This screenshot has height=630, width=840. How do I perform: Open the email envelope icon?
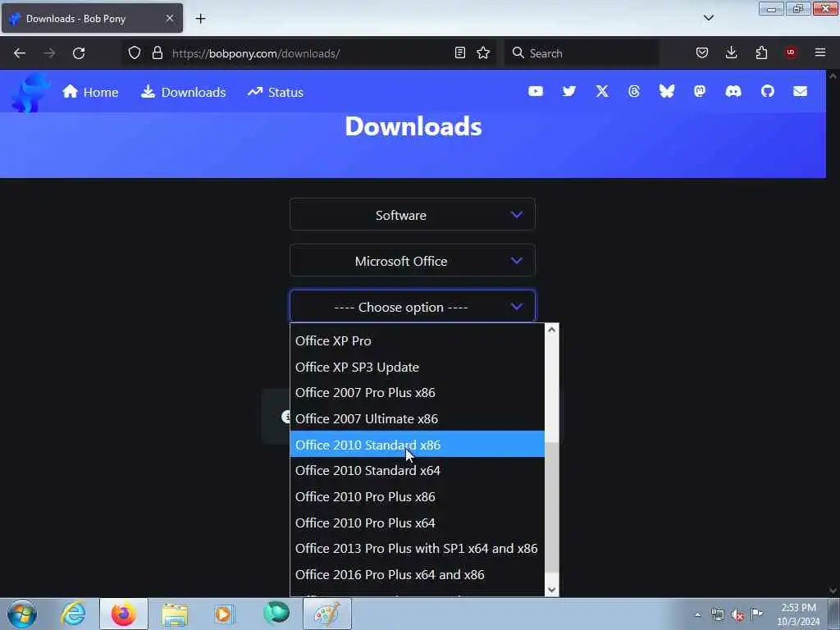801,92
